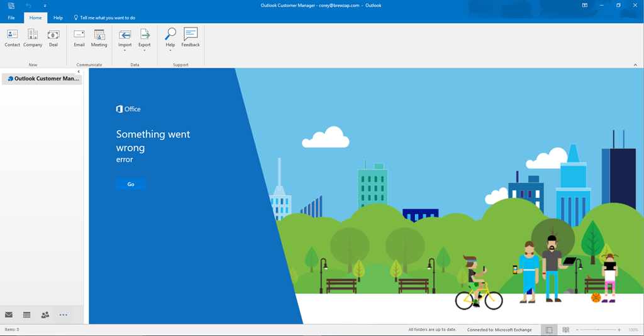This screenshot has height=336, width=644.
Task: Click the zoom out minus button
Action: point(577,330)
